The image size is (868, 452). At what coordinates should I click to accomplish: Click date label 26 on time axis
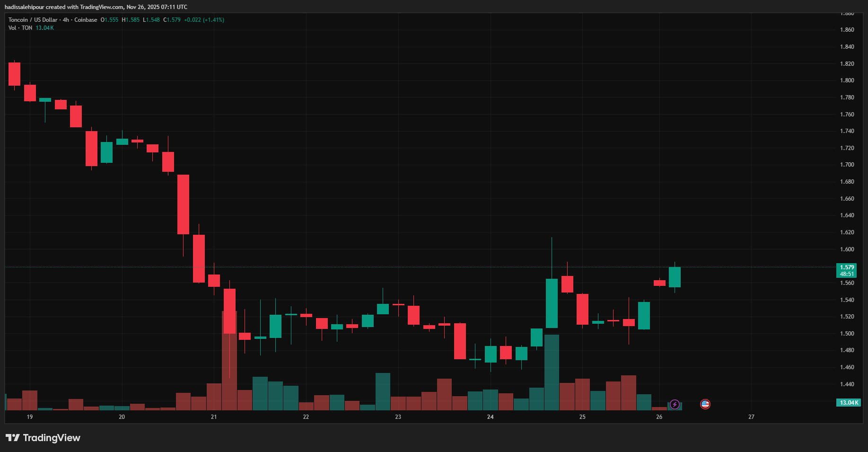coord(659,417)
